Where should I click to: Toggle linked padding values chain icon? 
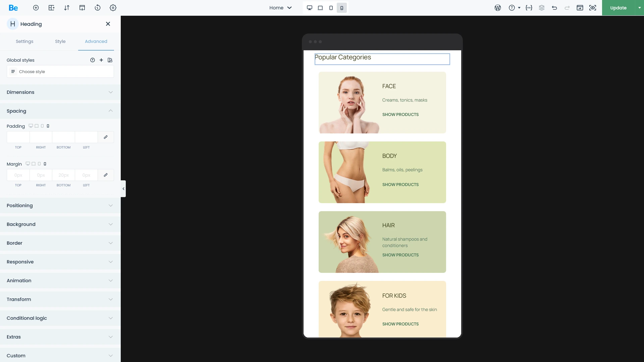pyautogui.click(x=106, y=137)
